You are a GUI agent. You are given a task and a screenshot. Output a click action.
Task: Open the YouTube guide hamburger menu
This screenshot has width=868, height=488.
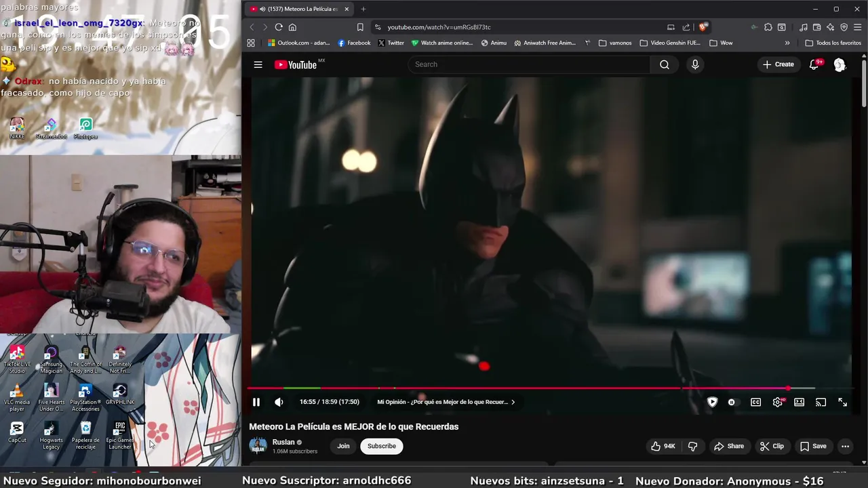(258, 64)
